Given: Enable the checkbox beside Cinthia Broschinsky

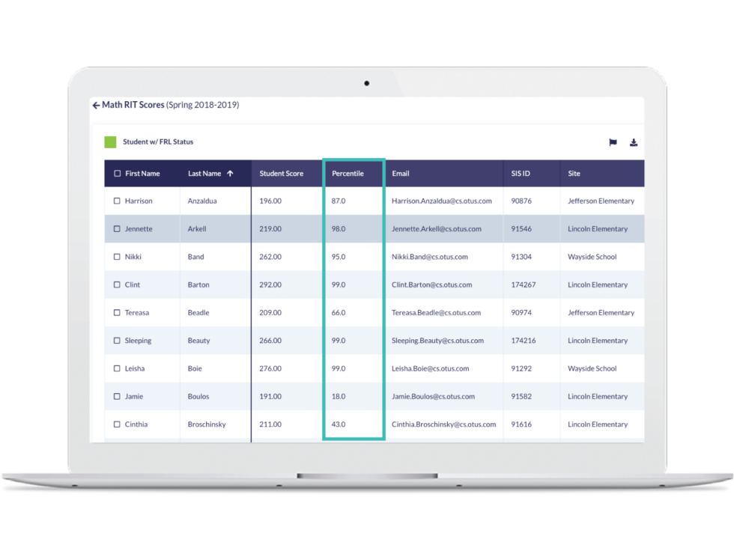Looking at the screenshot, I should point(117,424).
